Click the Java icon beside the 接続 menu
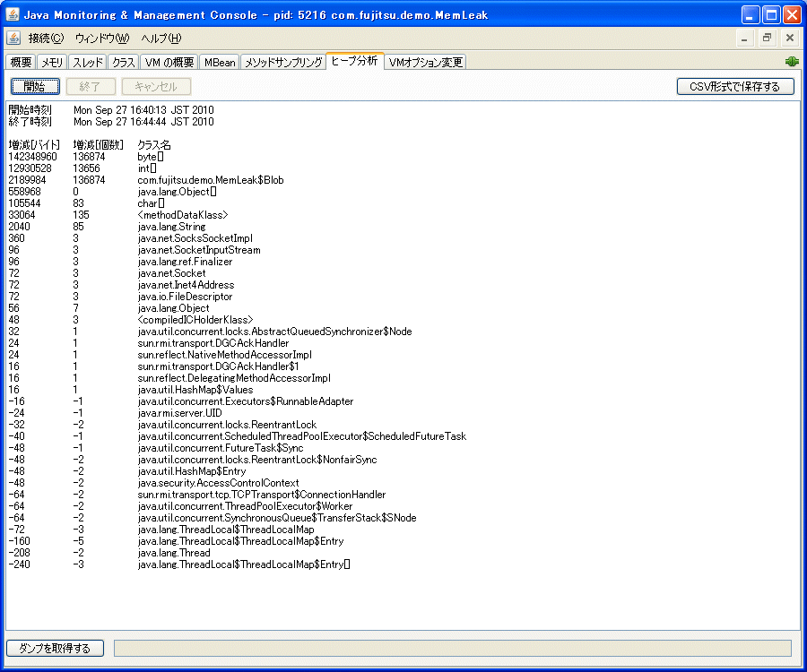807x672 pixels. coord(13,38)
